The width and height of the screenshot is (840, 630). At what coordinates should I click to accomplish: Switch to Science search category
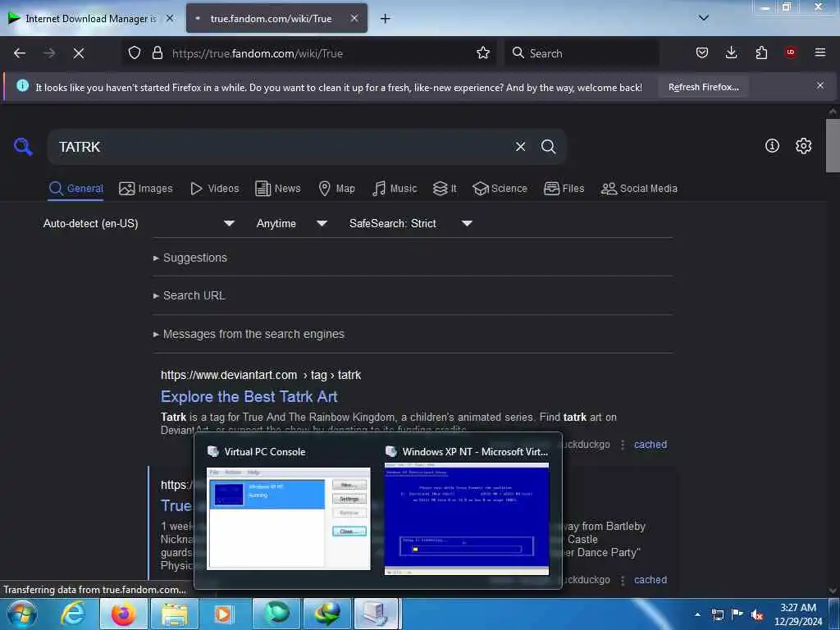click(500, 189)
